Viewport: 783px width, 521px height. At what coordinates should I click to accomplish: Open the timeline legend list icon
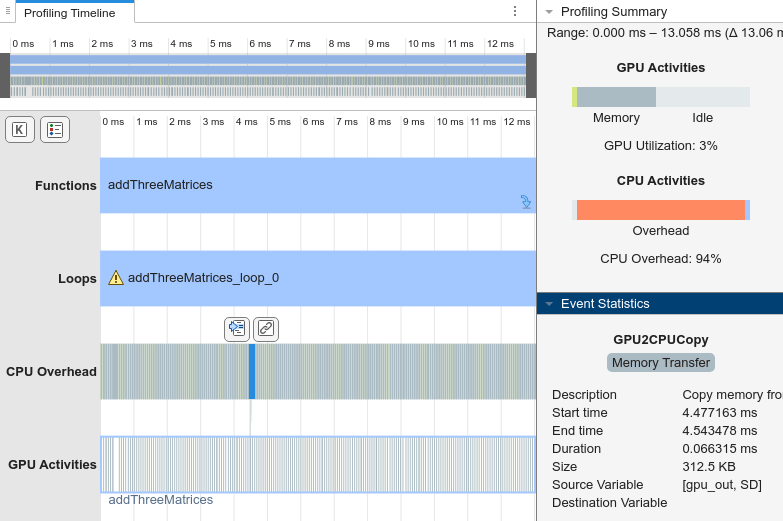pos(54,129)
